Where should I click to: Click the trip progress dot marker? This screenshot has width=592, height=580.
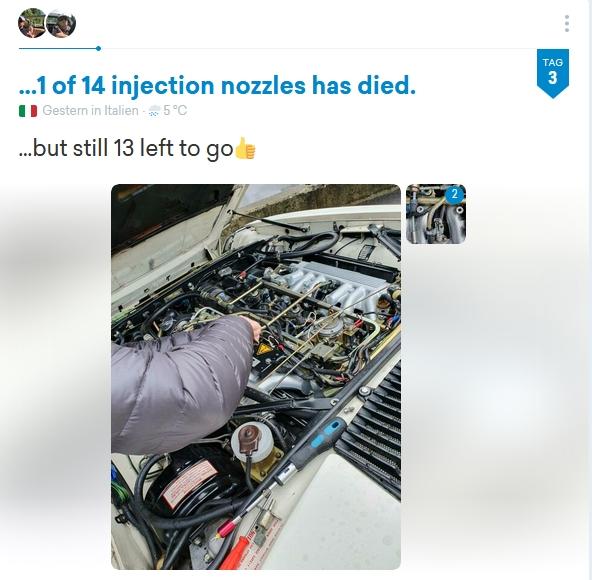[99, 48]
